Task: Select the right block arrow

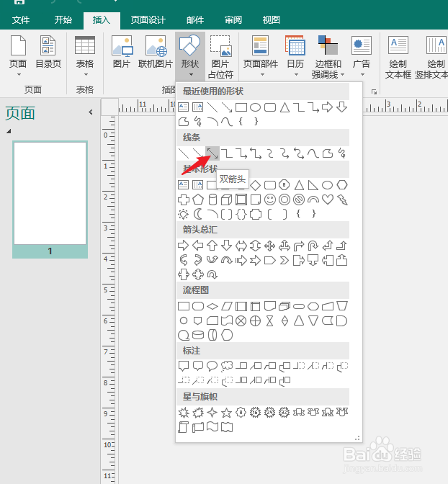Action: coord(184,246)
